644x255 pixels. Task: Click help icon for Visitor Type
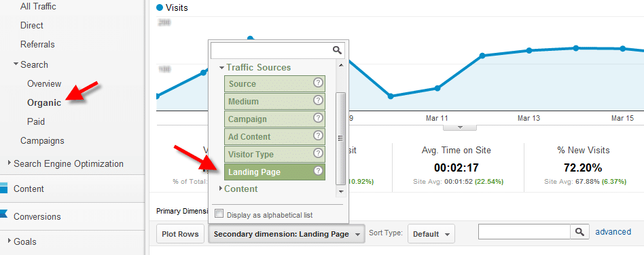318,153
